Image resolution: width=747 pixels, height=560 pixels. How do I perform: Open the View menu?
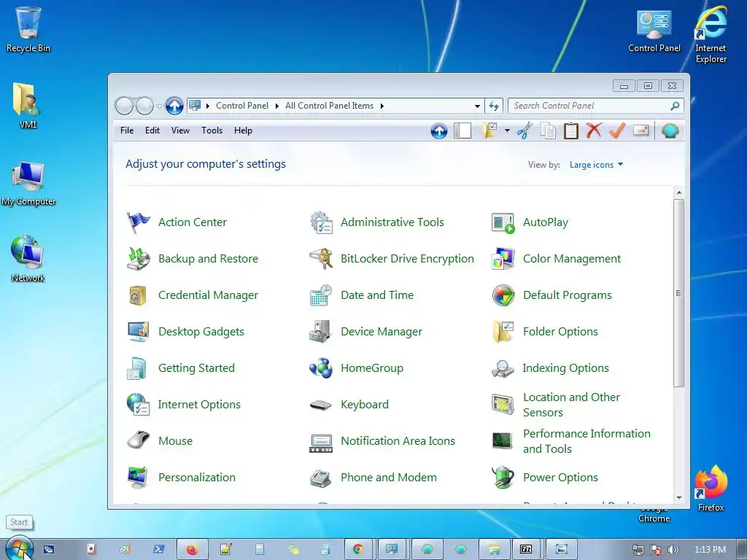180,131
